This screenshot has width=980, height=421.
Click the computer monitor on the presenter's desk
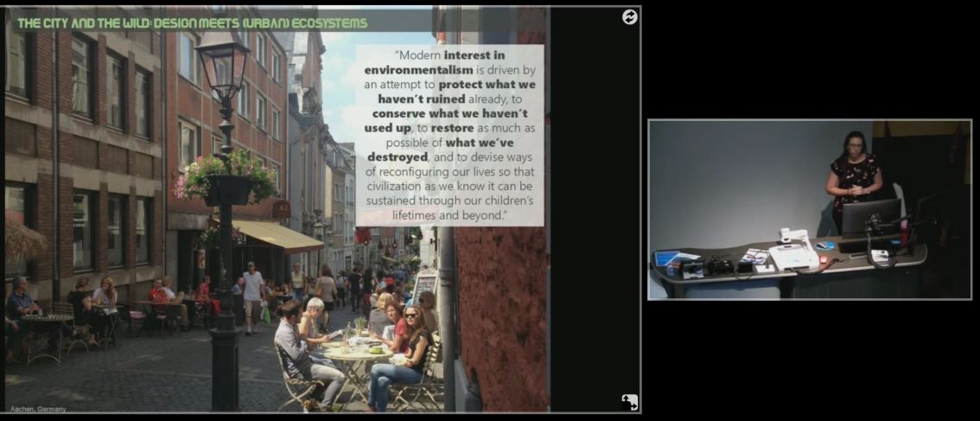870,217
